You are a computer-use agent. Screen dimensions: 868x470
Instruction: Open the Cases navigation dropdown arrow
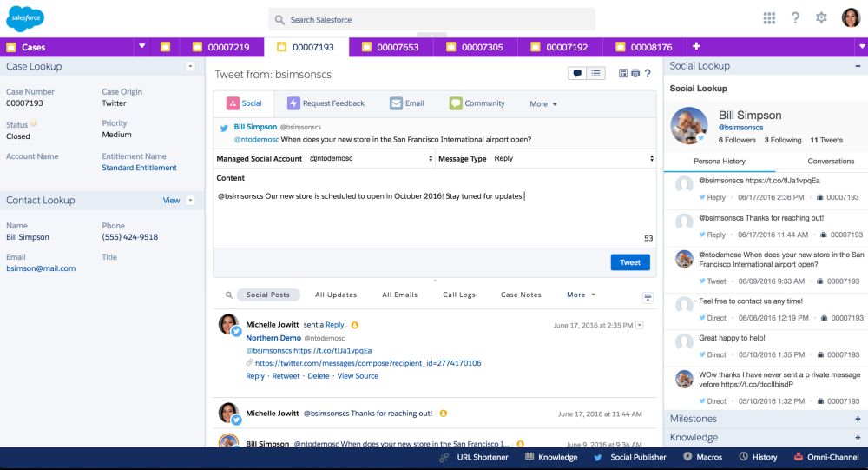[x=141, y=46]
